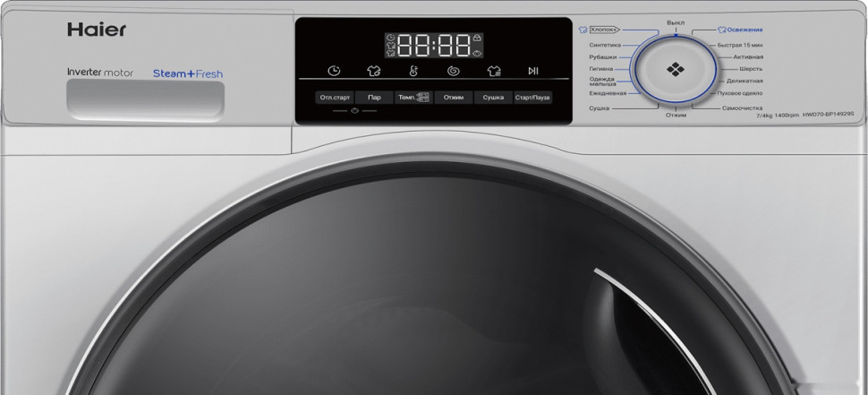Tap the drying shirt icon
Viewport: 868px width, 395px height.
493,71
